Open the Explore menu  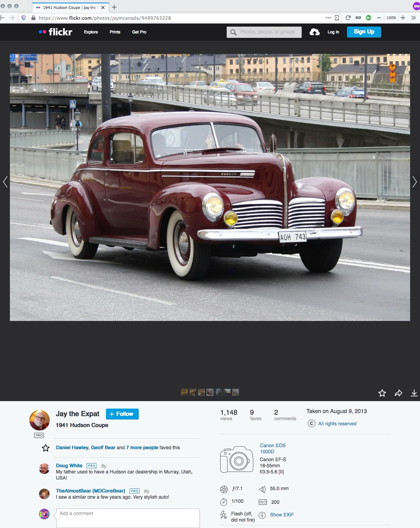(x=91, y=32)
